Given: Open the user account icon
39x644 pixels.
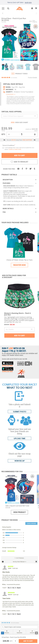Looking at the screenshot, I should [x=32, y=8].
